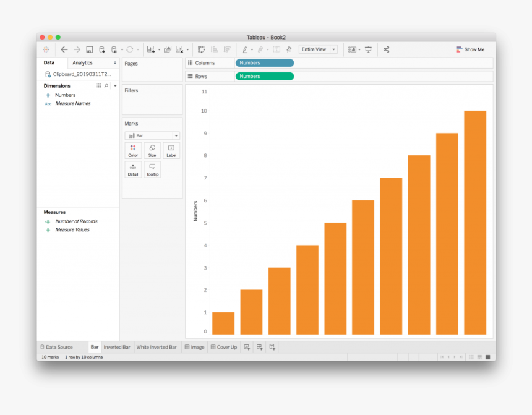The height and width of the screenshot is (415, 532).
Task: Select the White Inverted Bar sheet tab
Action: (157, 347)
